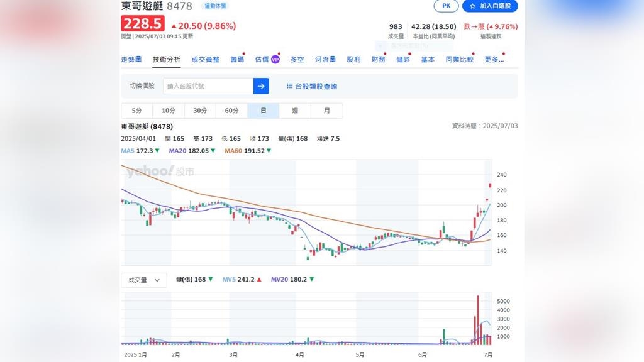644x362 pixels.
Task: Click the blue arrow search submit button
Action: 261,86
